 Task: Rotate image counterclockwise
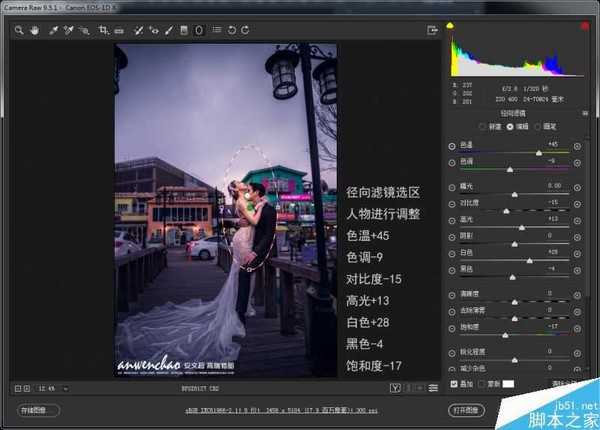pos(231,31)
